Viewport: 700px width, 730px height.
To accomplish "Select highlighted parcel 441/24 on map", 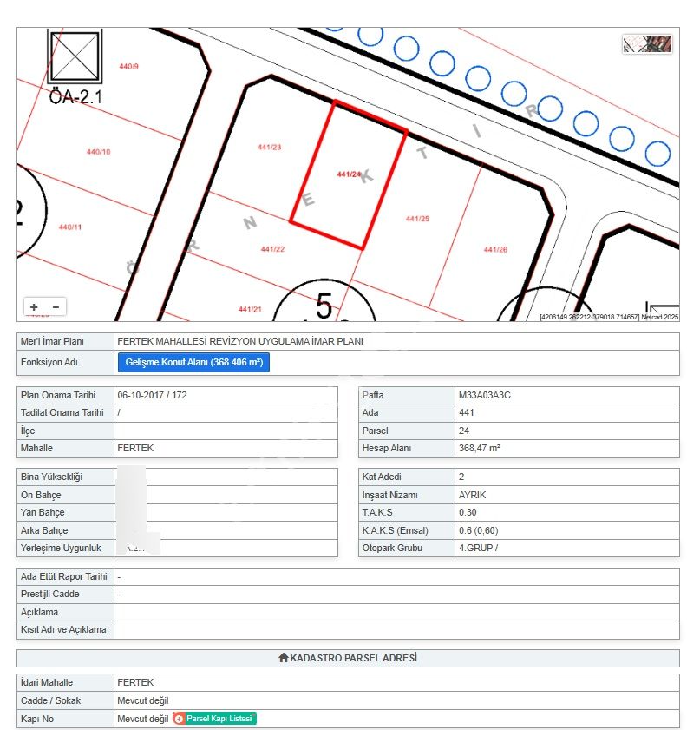I will point(349,174).
